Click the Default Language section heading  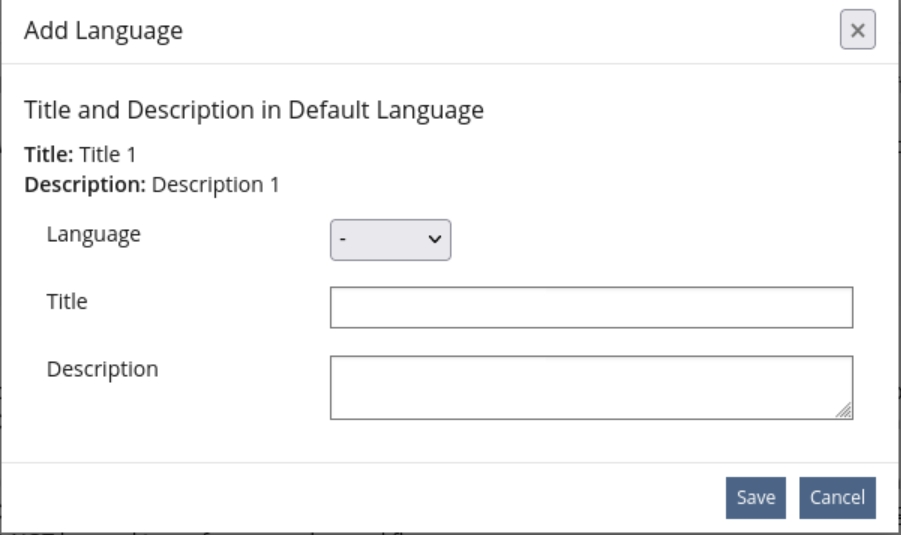coord(254,110)
